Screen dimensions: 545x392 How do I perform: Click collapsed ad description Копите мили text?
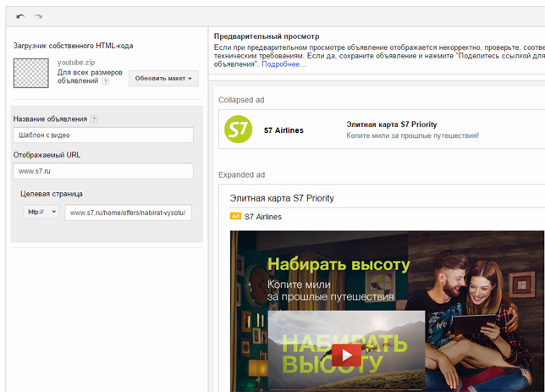point(412,135)
